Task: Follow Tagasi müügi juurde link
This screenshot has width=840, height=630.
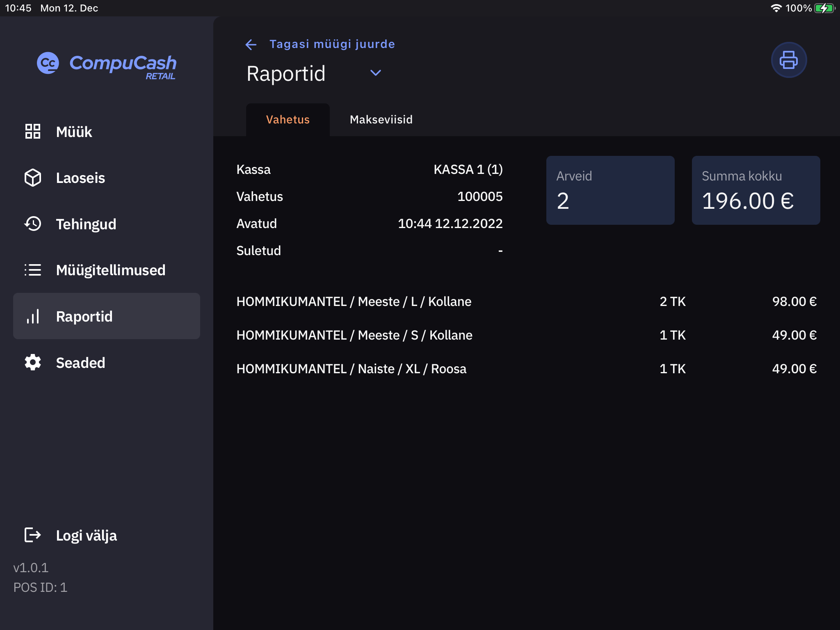Action: click(x=332, y=44)
